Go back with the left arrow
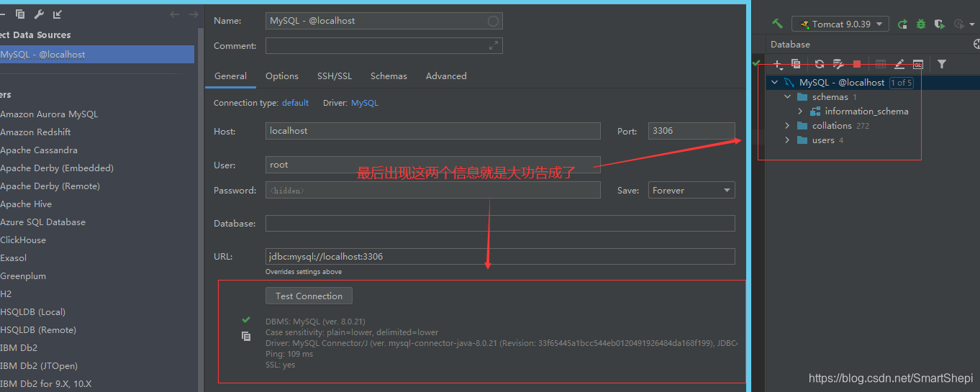Viewport: 980px width, 392px height. (175, 14)
